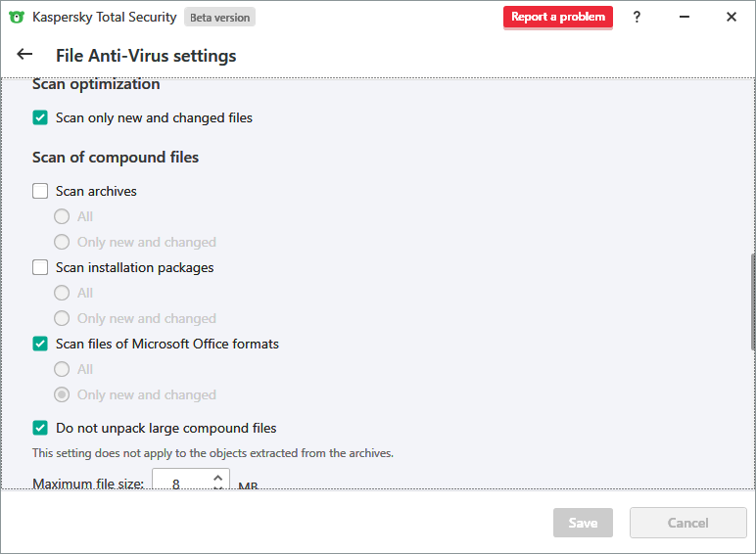This screenshot has height=554, width=756.
Task: Click the Kaspersky shield logo icon
Action: [17, 17]
